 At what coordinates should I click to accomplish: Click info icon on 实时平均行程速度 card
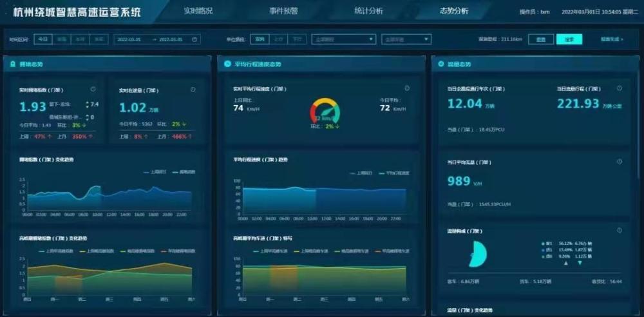pyautogui.click(x=407, y=88)
